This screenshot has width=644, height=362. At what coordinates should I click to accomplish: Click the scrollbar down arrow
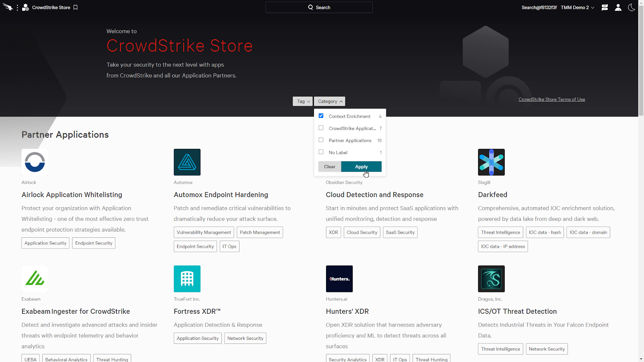coord(641,359)
